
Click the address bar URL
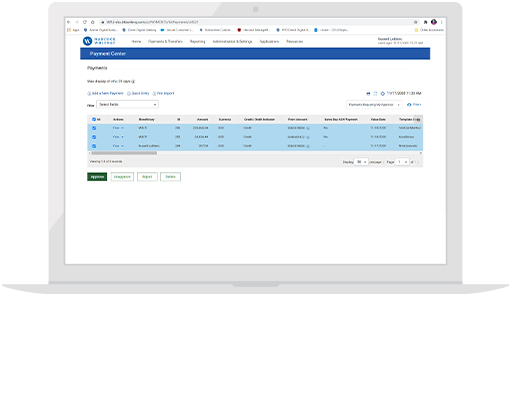pyautogui.click(x=152, y=22)
